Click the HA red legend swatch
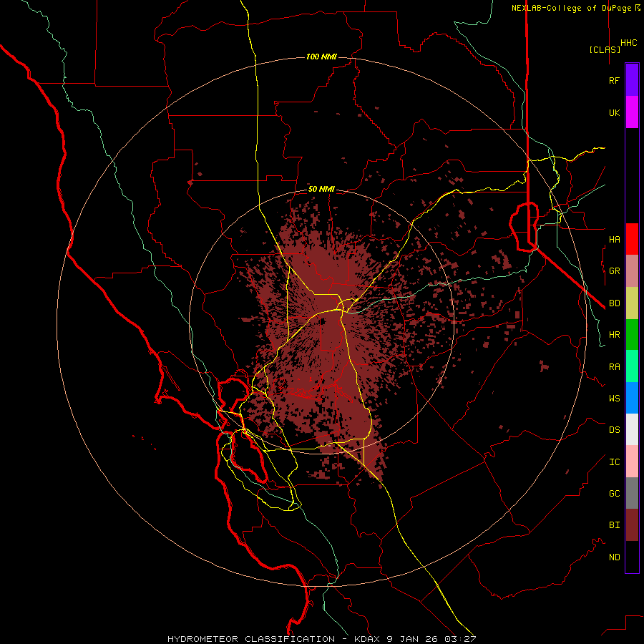Image resolution: width=644 pixels, height=644 pixels. 632,239
